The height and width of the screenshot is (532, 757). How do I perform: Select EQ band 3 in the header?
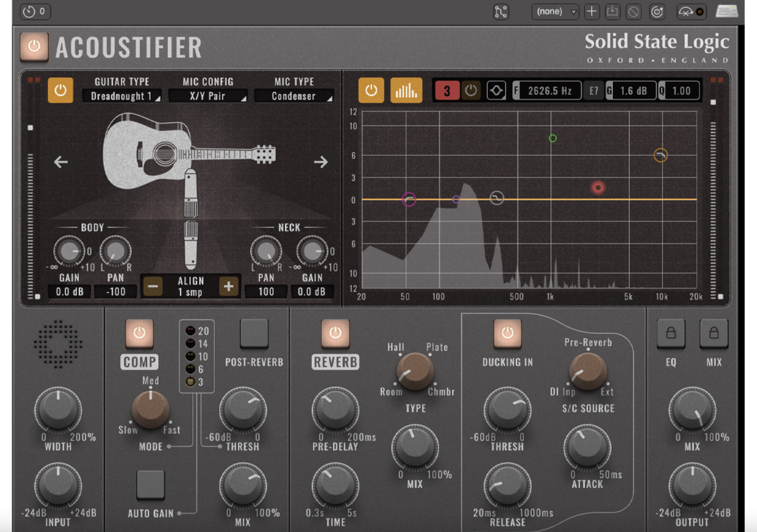[x=448, y=90]
